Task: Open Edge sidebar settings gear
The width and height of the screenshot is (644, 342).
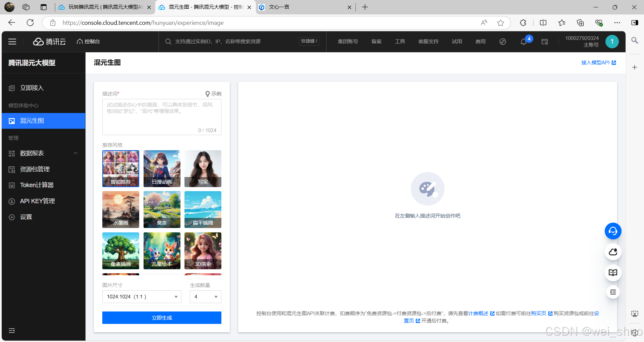Action: point(635,333)
